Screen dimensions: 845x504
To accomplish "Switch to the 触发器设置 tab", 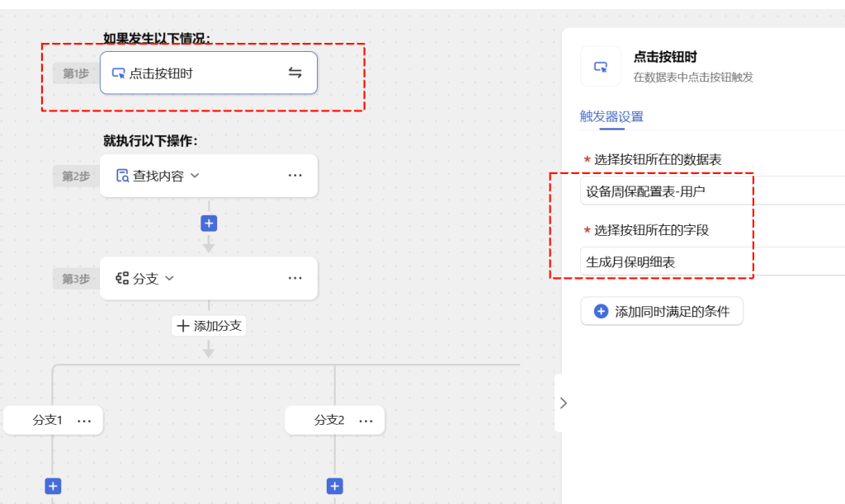I will [611, 116].
